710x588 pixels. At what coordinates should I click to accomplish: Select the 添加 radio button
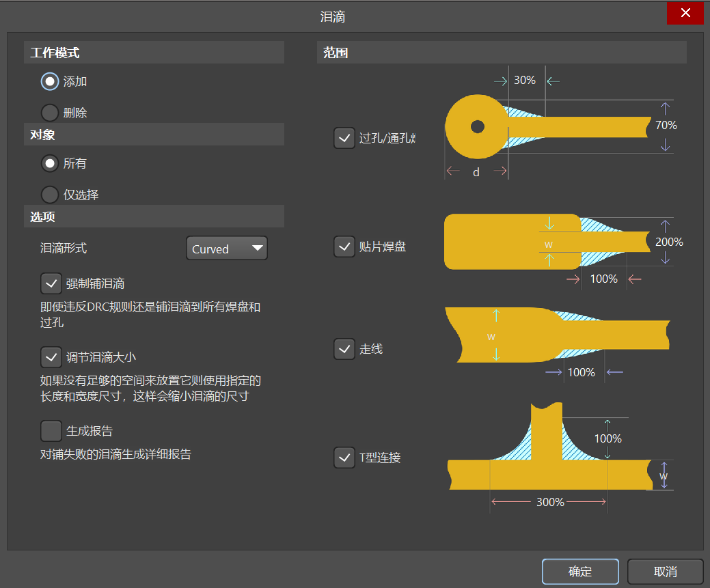click(50, 81)
